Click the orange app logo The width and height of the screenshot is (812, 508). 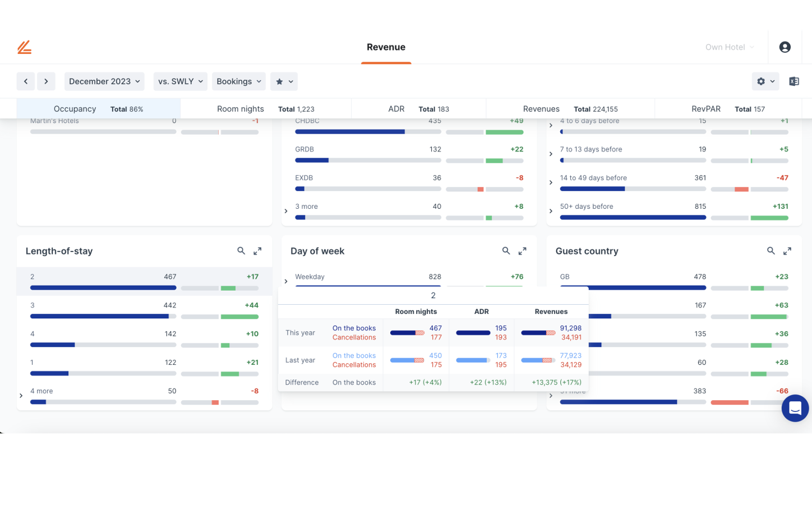point(24,47)
